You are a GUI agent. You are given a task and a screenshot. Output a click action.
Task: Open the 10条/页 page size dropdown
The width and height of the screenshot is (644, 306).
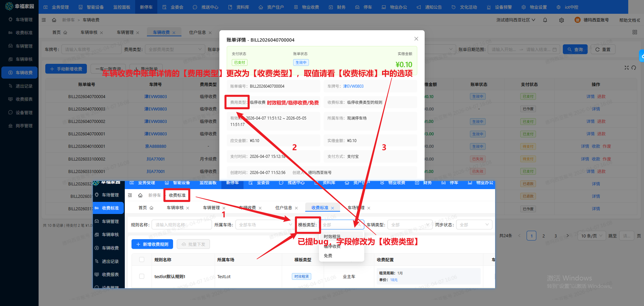[592, 236]
